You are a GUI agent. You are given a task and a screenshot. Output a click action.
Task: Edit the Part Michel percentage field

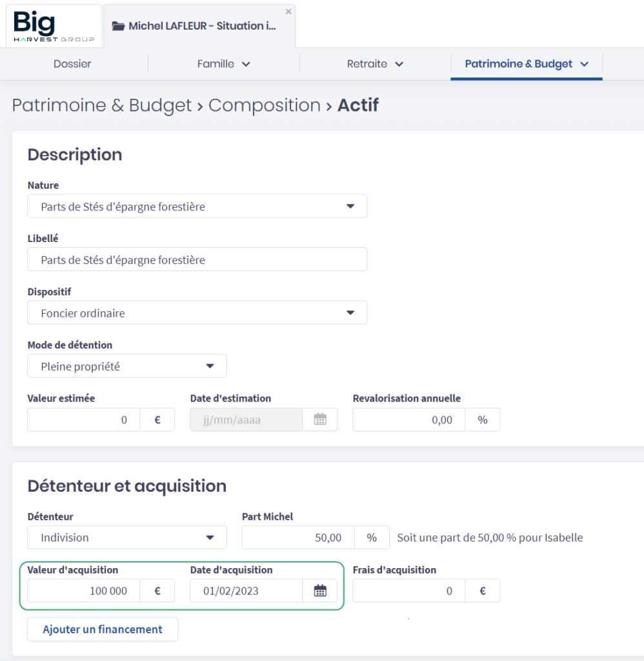pos(298,537)
